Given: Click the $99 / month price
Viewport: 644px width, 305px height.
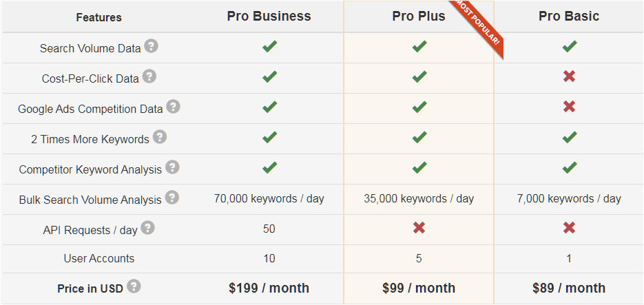Looking at the screenshot, I should coord(419,288).
